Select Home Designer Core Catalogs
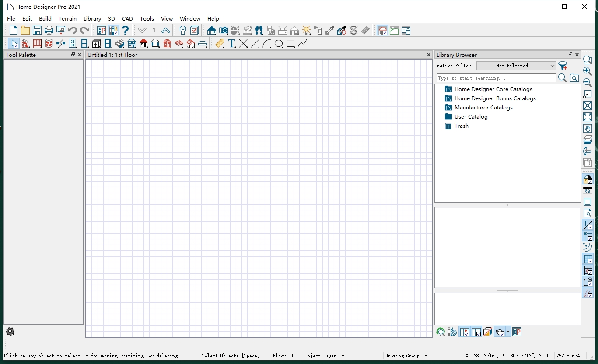 (493, 89)
